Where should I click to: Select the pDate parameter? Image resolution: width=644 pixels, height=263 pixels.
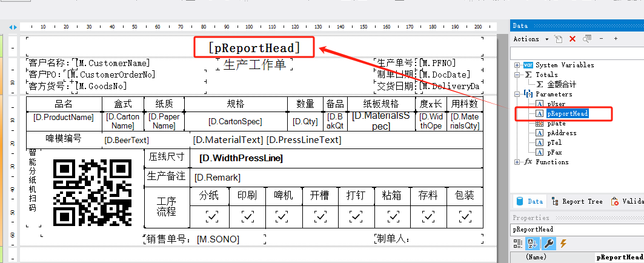556,123
